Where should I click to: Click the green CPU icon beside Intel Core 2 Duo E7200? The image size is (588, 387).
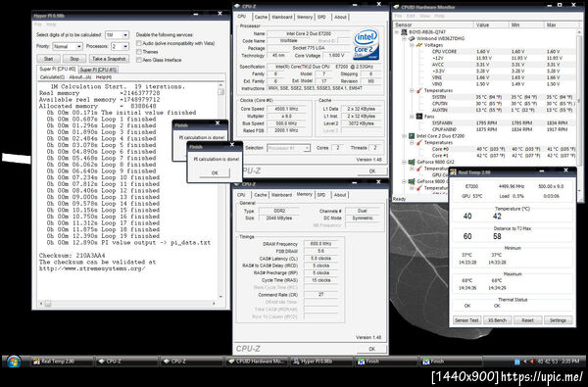(x=412, y=136)
